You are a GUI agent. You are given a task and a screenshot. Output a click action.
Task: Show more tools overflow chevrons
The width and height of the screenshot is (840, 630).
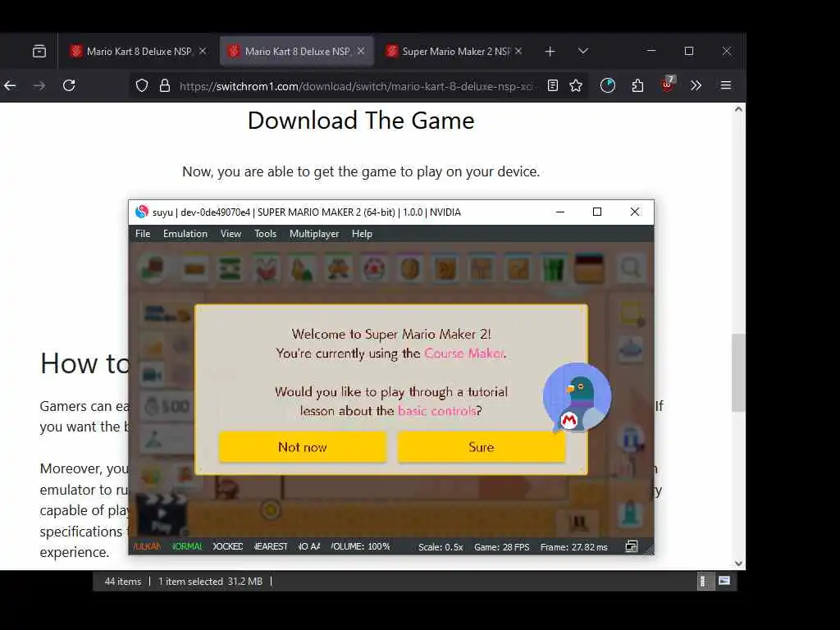[x=696, y=85]
